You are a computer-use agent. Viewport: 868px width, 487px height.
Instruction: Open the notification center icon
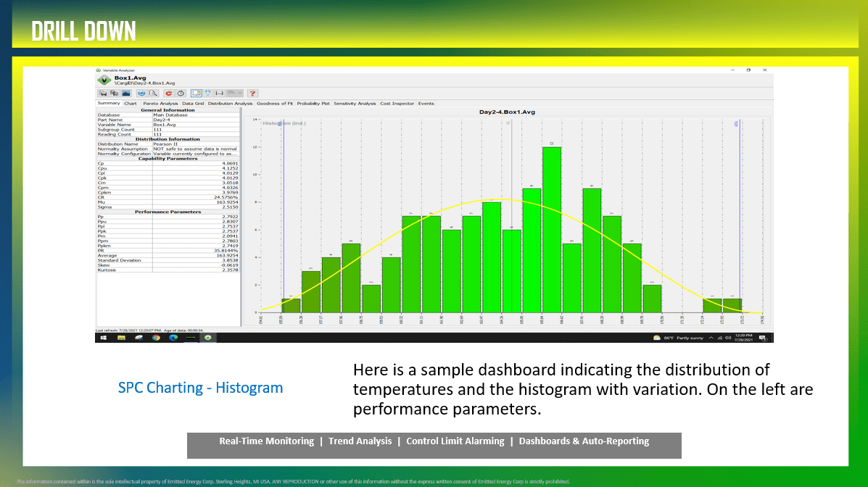(763, 338)
